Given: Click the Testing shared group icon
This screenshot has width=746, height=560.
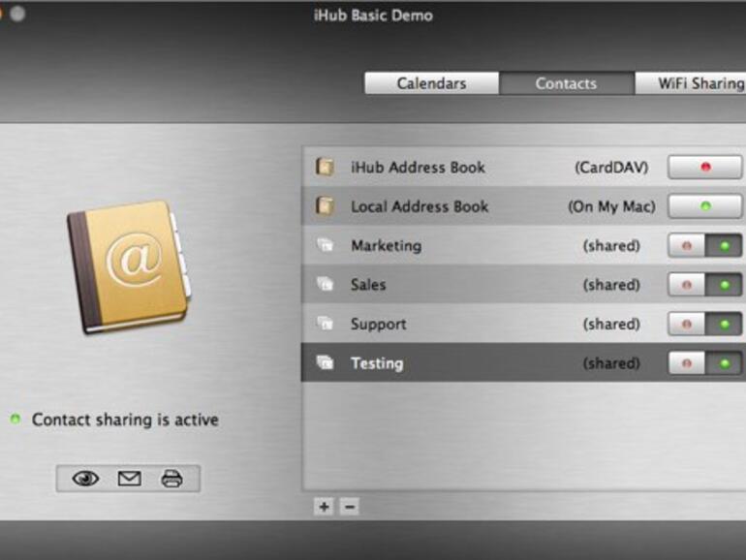Looking at the screenshot, I should [x=326, y=362].
